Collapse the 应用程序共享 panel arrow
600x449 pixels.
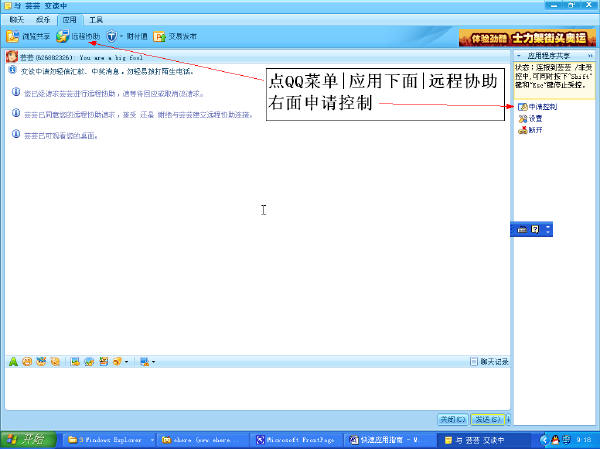[518, 56]
